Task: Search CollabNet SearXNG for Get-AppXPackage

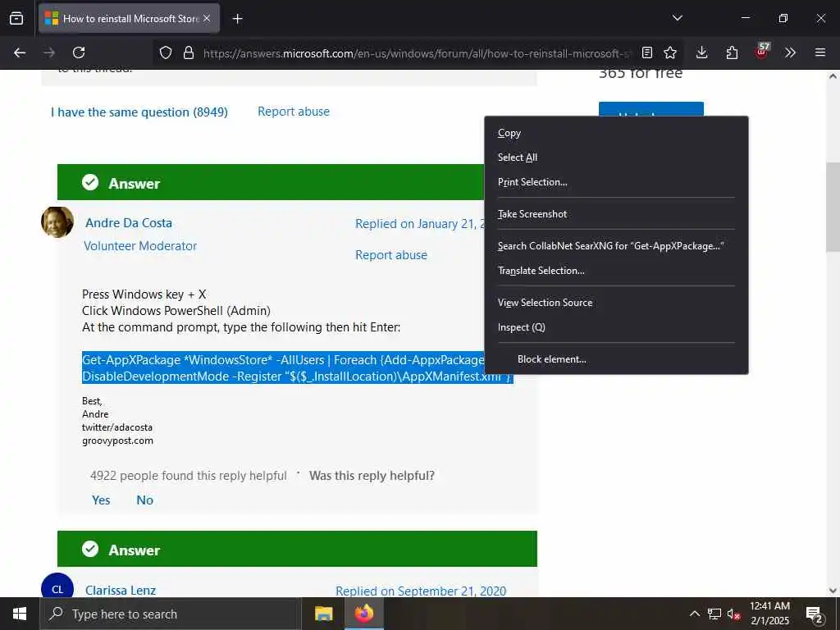Action: pos(616,246)
